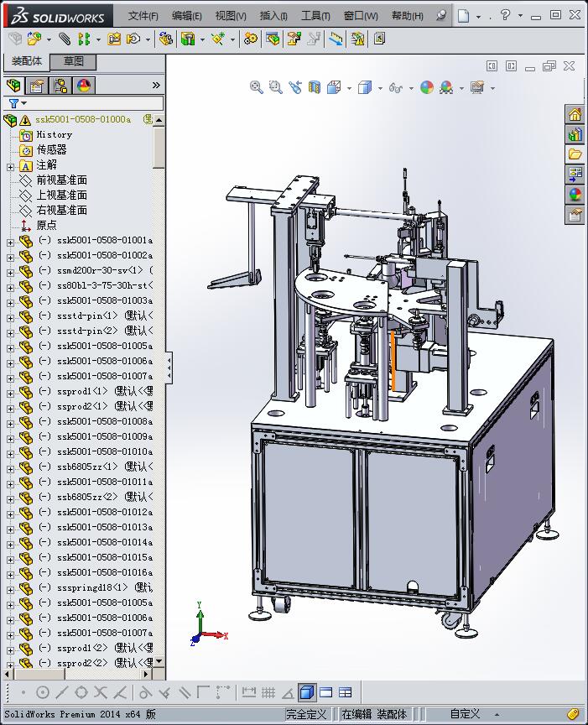Click the 自定义 status bar entry
Screen dimensions: 588x725
(x=465, y=713)
